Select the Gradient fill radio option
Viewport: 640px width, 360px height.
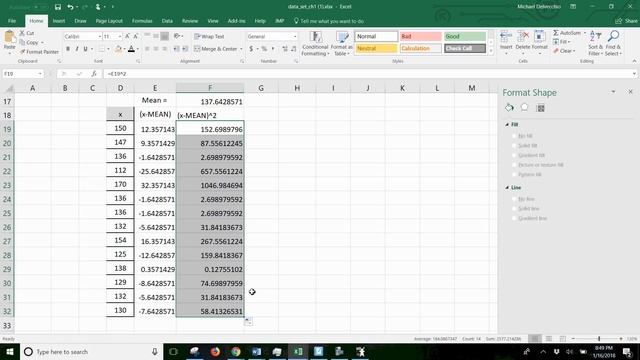514,156
